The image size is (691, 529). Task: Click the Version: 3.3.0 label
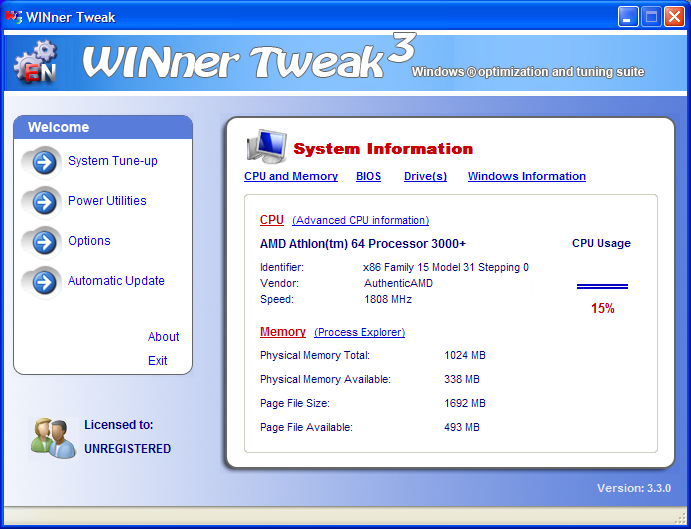click(634, 488)
